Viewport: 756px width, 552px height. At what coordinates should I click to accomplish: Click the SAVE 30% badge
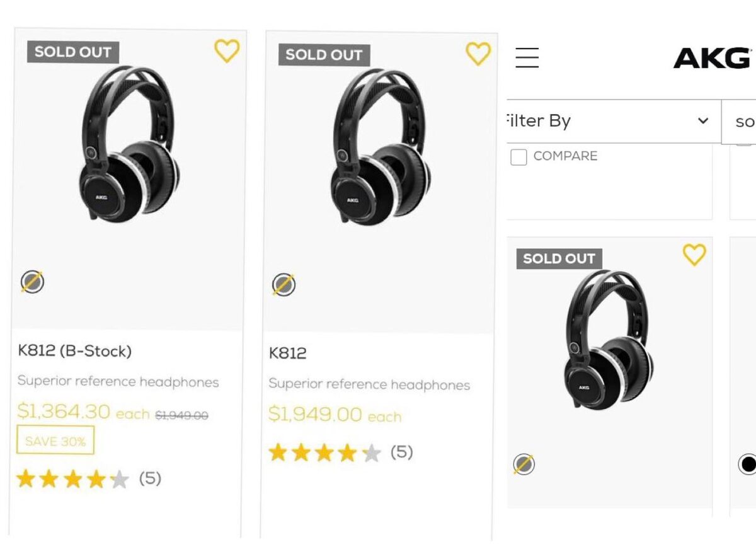point(55,440)
